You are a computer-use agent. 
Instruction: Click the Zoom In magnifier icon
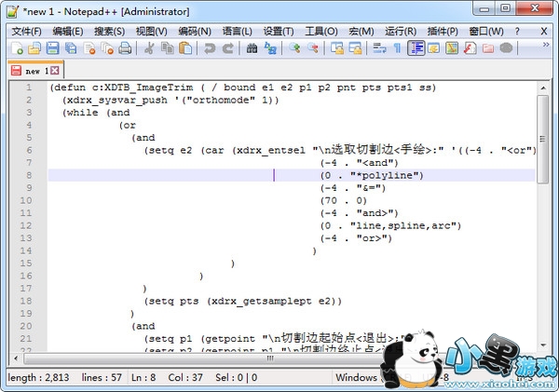tap(294, 47)
